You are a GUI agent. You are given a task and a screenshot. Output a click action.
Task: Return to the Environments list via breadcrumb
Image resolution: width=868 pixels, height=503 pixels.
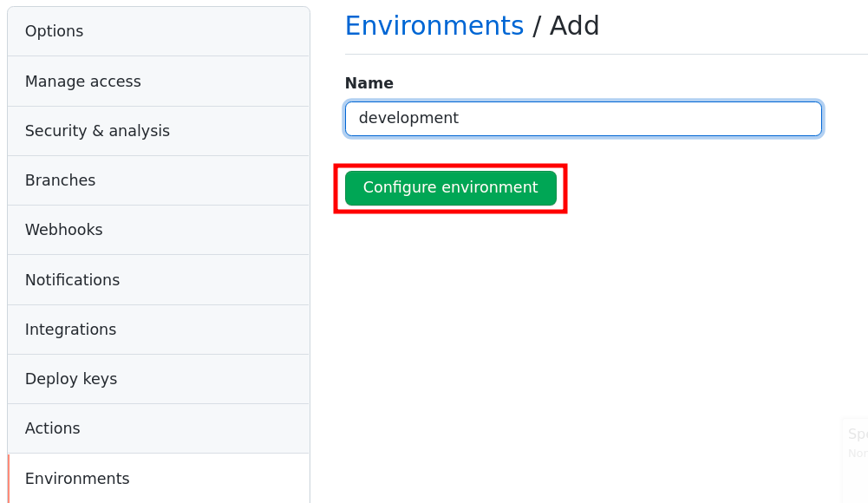pyautogui.click(x=434, y=25)
